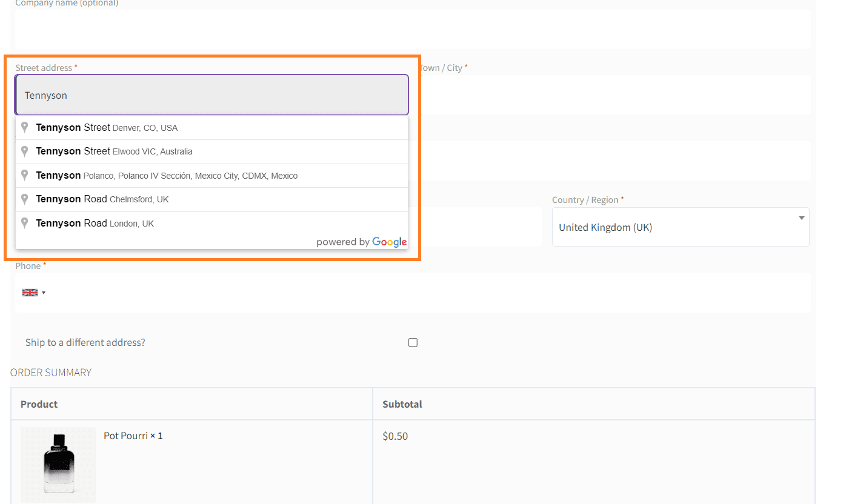Click the pin icon next to Tennyson Polanco suggestion
The height and width of the screenshot is (504, 846).
[x=25, y=176]
